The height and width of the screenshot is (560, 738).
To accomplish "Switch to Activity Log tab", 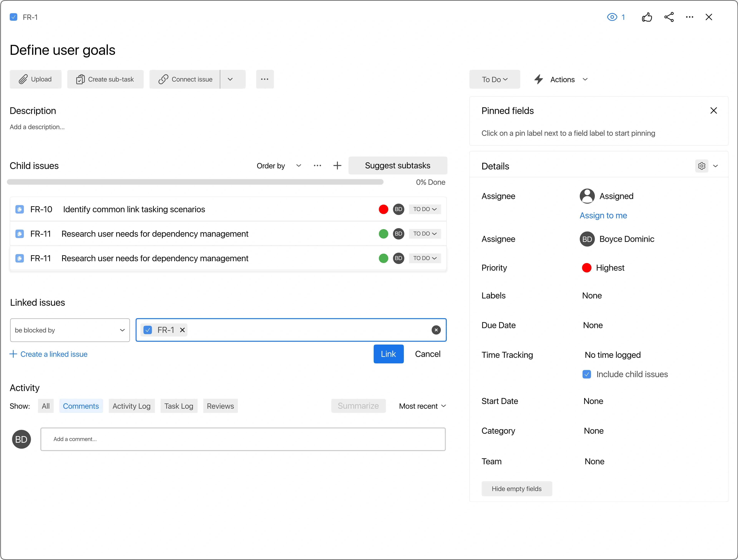I will [131, 406].
